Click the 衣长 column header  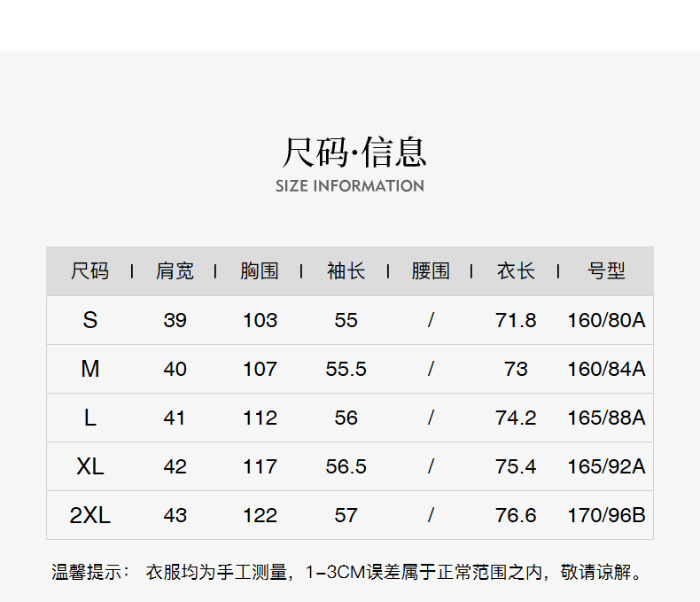[x=516, y=271]
